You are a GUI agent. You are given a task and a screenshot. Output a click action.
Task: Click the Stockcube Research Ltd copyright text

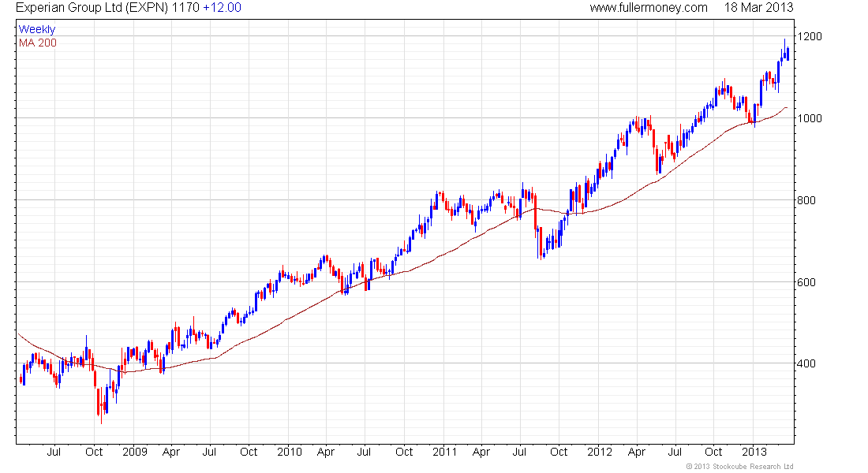pos(739,467)
